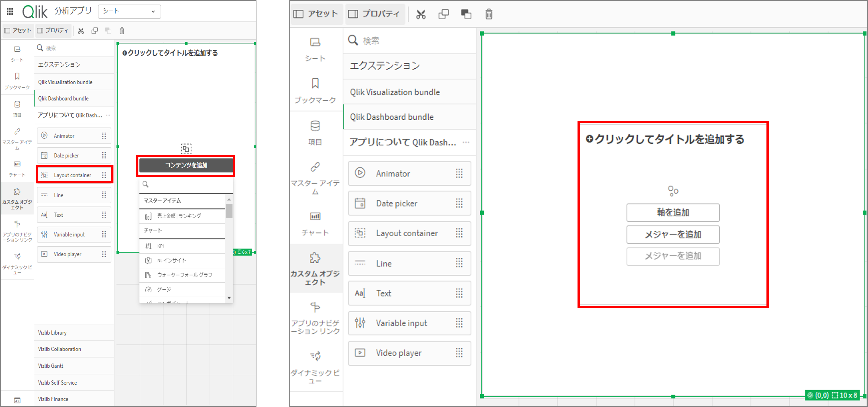Open the ellipsis menu beside アプリについて in left screenshot
The image size is (868, 407).
(108, 115)
